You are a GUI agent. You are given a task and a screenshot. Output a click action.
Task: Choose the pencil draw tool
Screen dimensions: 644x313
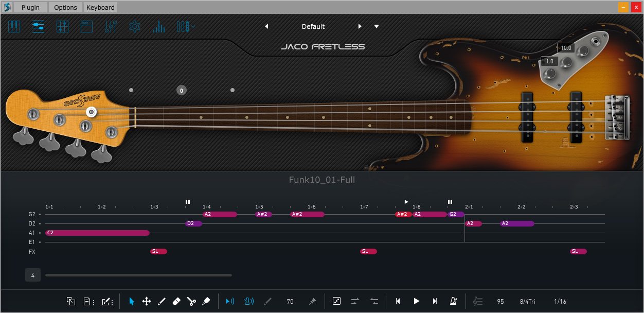pos(161,301)
